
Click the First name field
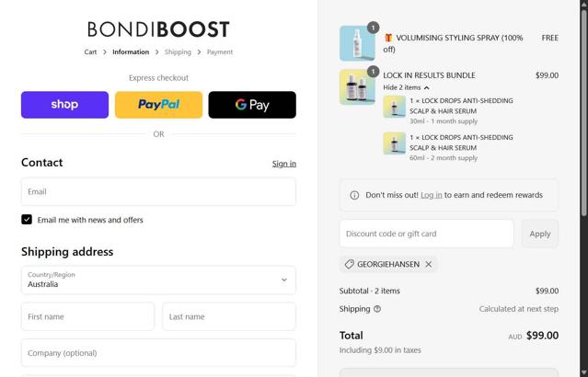tap(87, 316)
